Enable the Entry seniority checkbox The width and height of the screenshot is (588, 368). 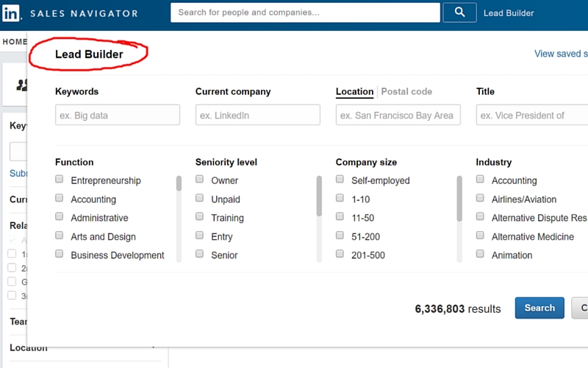pyautogui.click(x=199, y=235)
